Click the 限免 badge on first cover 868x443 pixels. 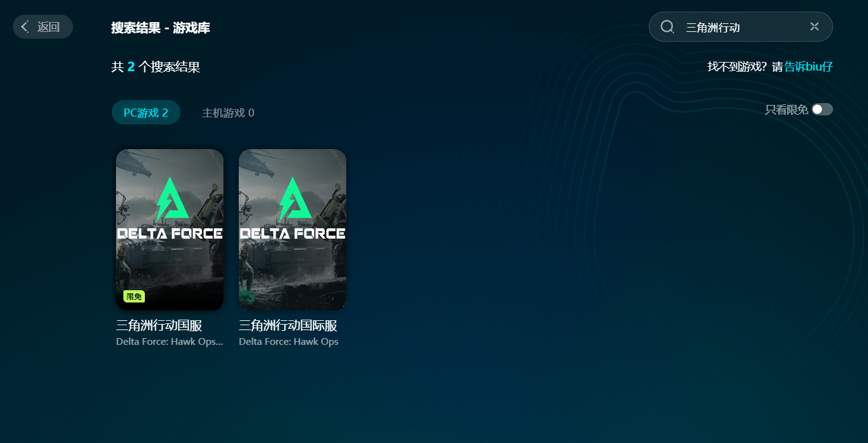[x=134, y=297]
